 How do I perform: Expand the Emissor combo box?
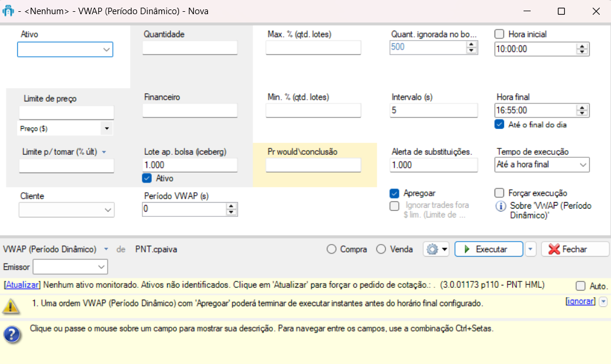coord(101,267)
